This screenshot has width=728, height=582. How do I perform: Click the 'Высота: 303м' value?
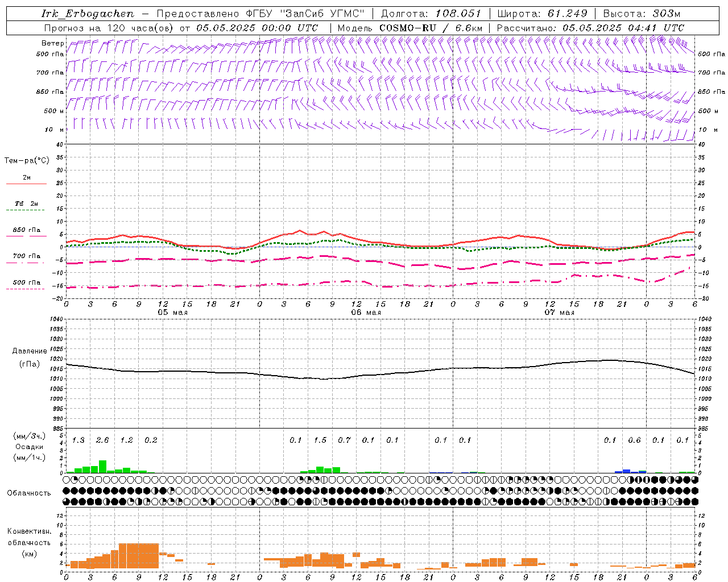[x=642, y=14]
